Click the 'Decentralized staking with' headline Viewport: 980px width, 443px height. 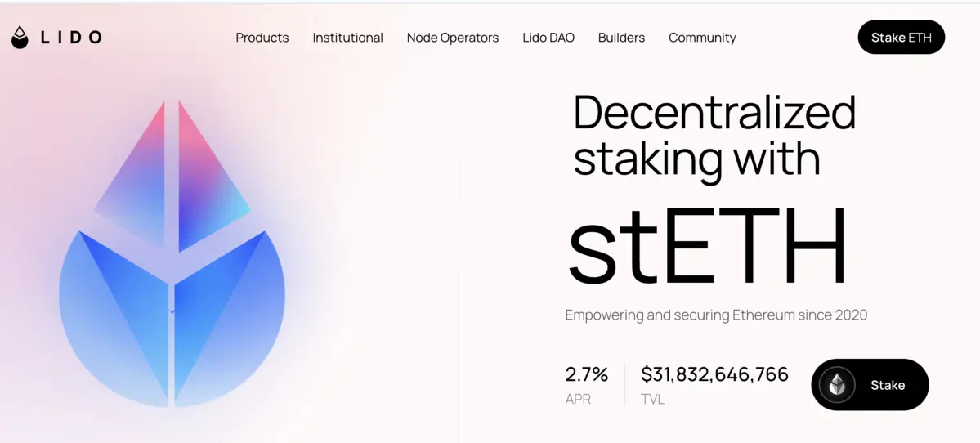[x=714, y=136]
